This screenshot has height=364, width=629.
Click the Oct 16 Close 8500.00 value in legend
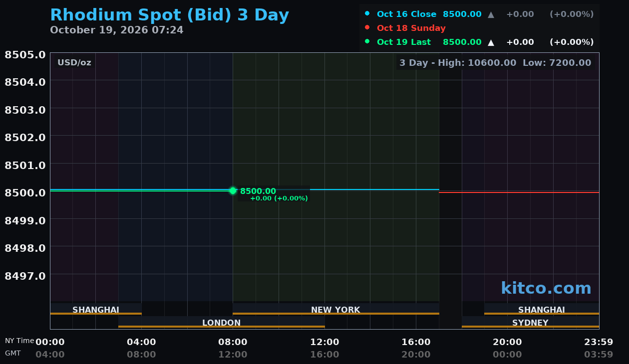click(x=462, y=14)
